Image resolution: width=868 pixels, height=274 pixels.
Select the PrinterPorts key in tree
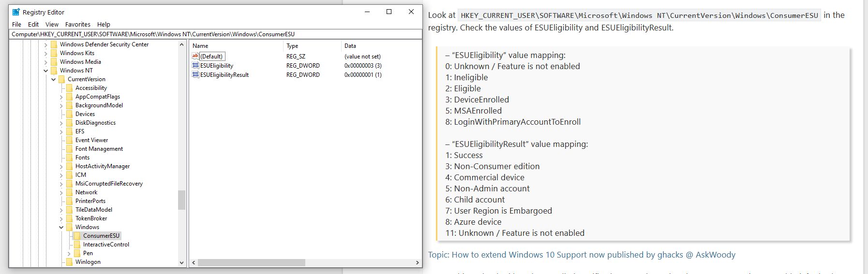pyautogui.click(x=90, y=201)
